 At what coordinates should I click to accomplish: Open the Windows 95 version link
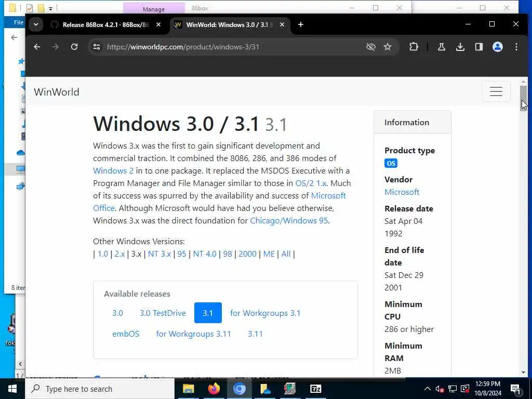point(182,254)
